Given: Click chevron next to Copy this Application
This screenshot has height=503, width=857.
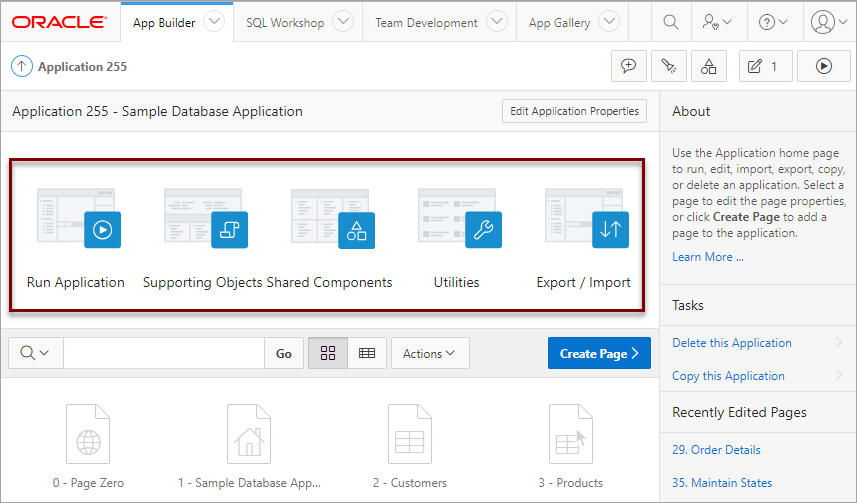Looking at the screenshot, I should pyautogui.click(x=840, y=375).
